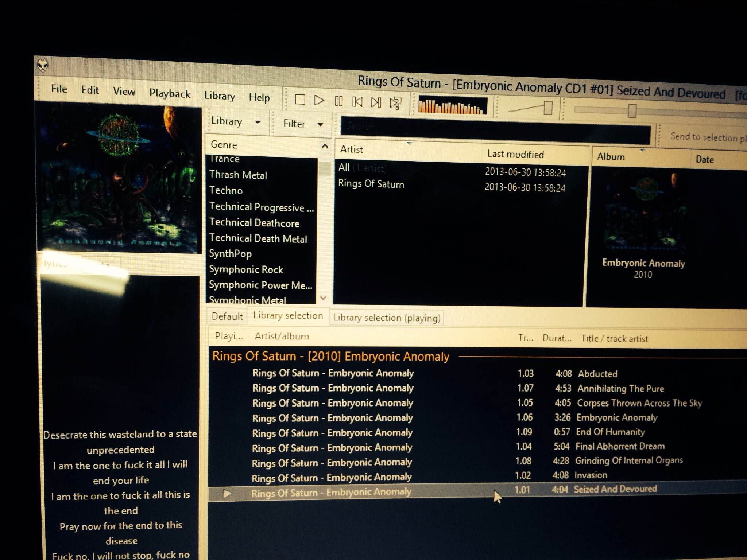
Task: Select Technical Deathcore genre
Action: click(254, 223)
